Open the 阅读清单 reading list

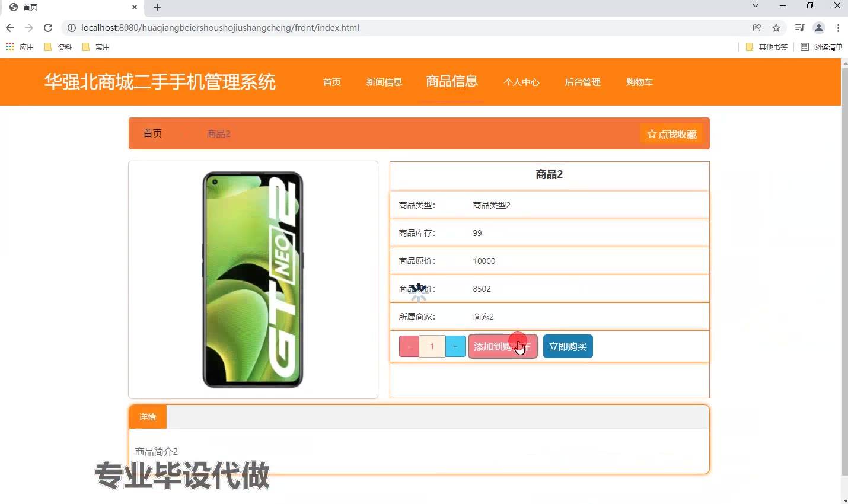point(821,47)
